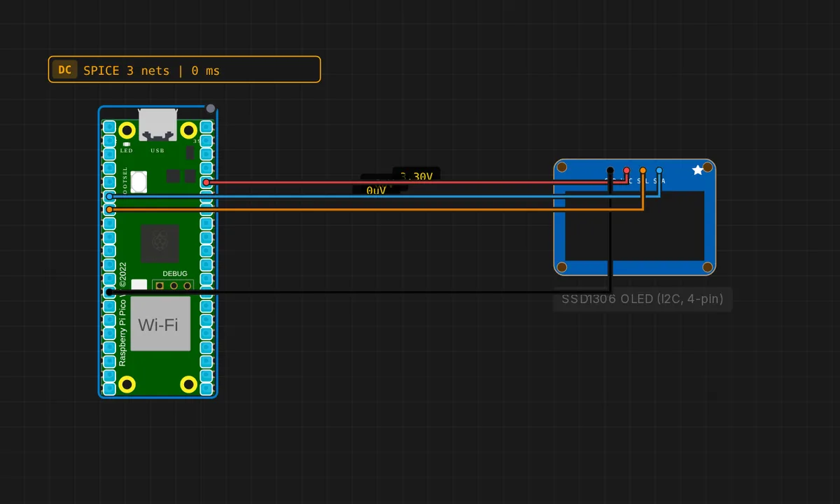
Task: Click the DC badge in the SPICE status bar
Action: [64, 70]
